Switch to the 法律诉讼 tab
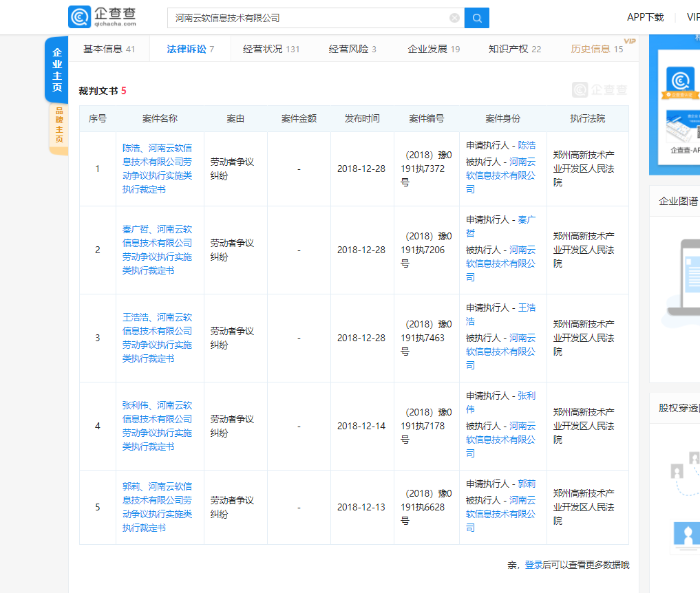 190,49
